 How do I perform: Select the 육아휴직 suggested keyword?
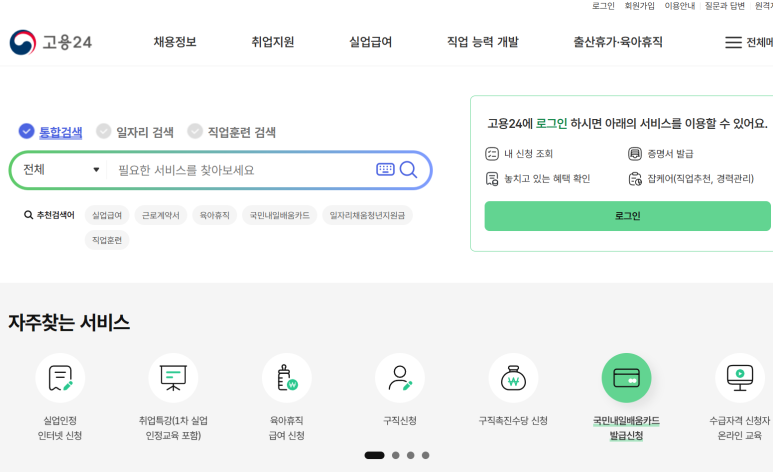214,215
